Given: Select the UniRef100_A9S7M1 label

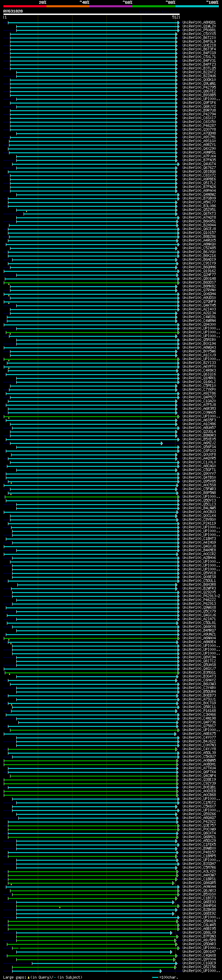Looking at the screenshot, I should pyautogui.click(x=199, y=137).
